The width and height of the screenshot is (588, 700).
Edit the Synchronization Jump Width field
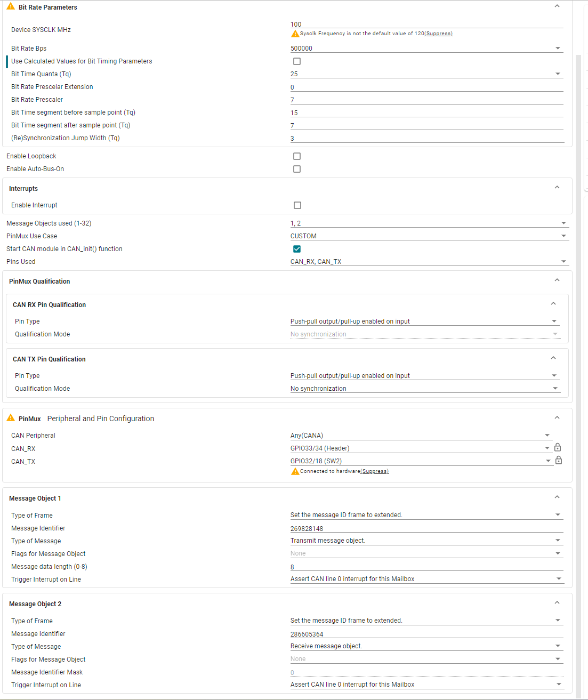coord(426,139)
